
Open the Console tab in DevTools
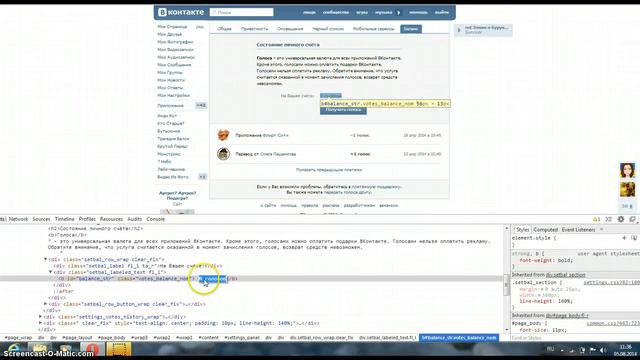(x=156, y=219)
